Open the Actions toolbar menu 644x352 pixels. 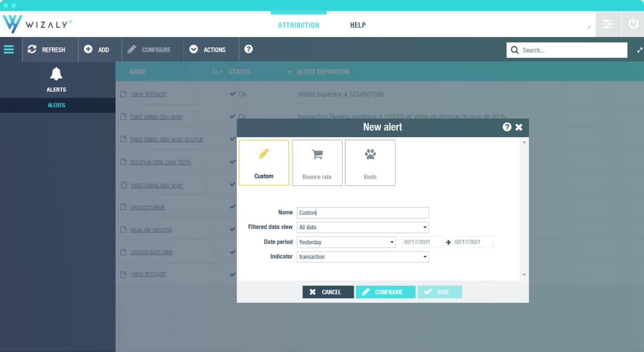pyautogui.click(x=211, y=50)
